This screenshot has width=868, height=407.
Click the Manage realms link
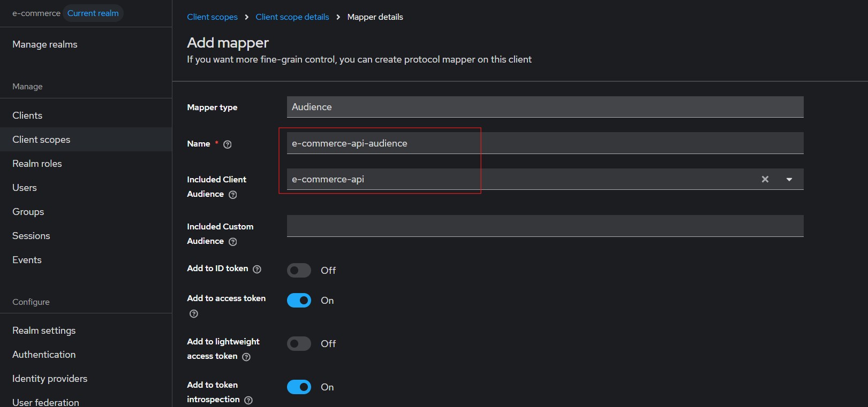45,44
